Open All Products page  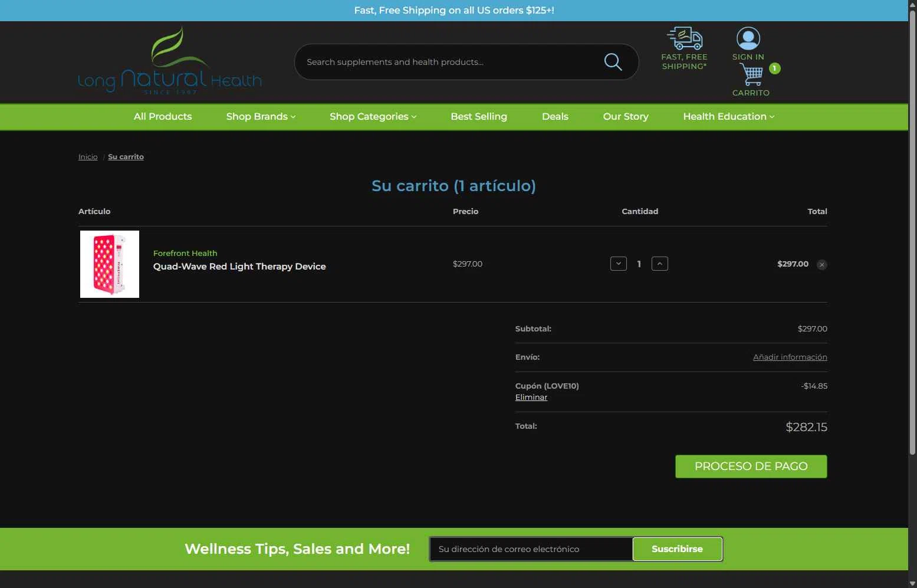(163, 117)
